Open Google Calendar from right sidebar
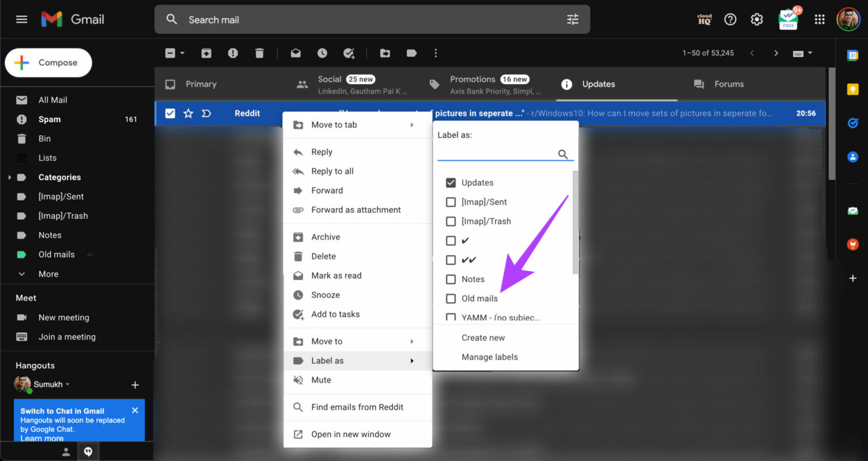This screenshot has width=868, height=461. click(x=853, y=55)
